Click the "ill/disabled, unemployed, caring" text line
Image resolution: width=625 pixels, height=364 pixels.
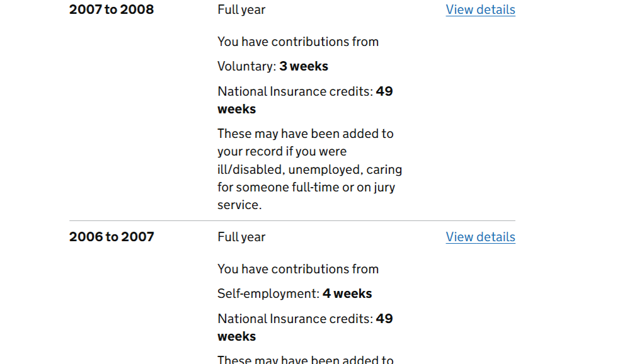309,169
